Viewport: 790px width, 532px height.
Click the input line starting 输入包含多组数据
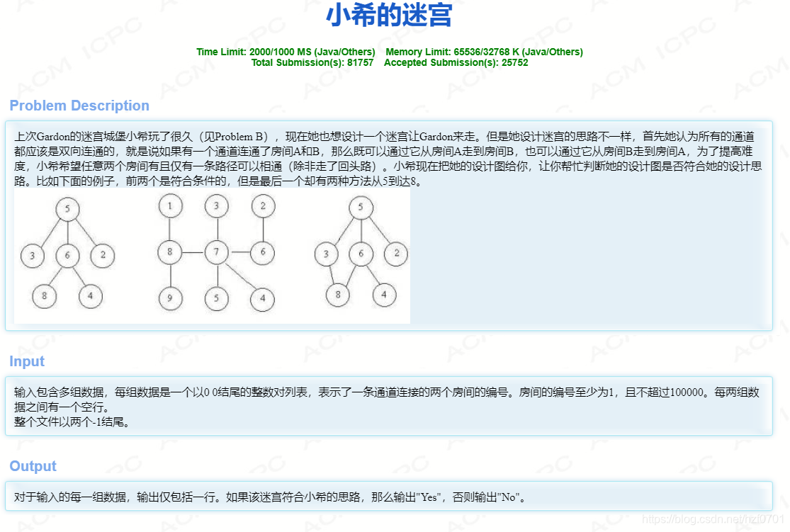(x=386, y=392)
